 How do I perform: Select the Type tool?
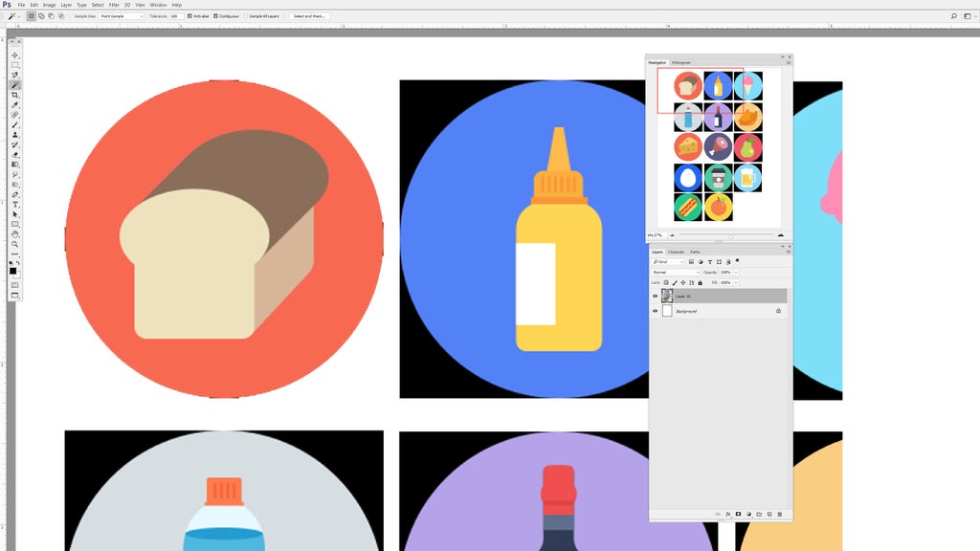15,205
